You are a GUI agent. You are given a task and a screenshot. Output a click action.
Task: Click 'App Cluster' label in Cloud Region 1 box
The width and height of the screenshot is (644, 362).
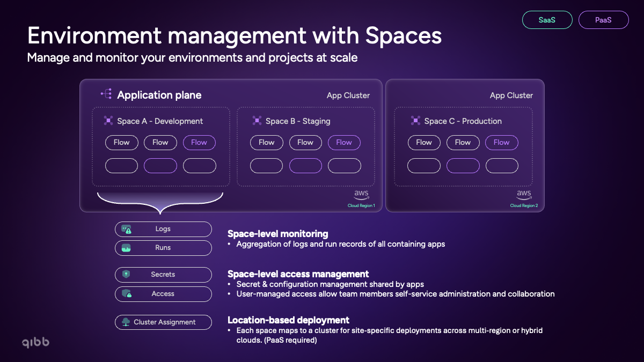click(348, 95)
